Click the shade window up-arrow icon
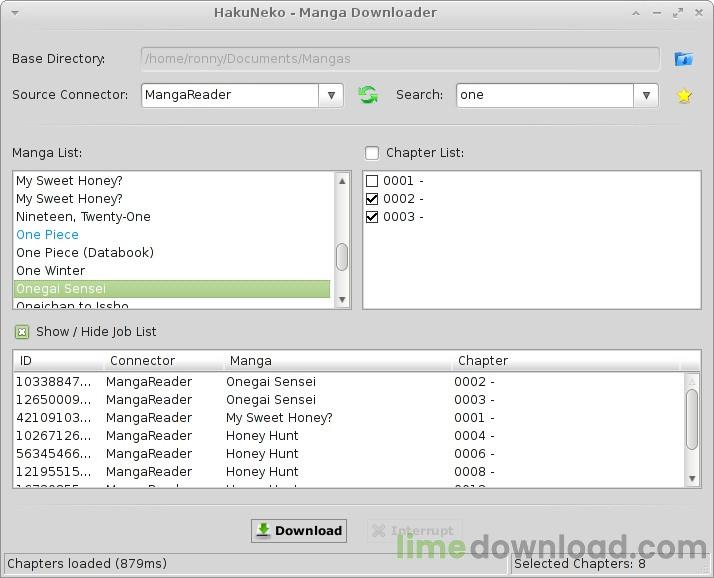Screen dimensions: 714x578 coord(636,13)
